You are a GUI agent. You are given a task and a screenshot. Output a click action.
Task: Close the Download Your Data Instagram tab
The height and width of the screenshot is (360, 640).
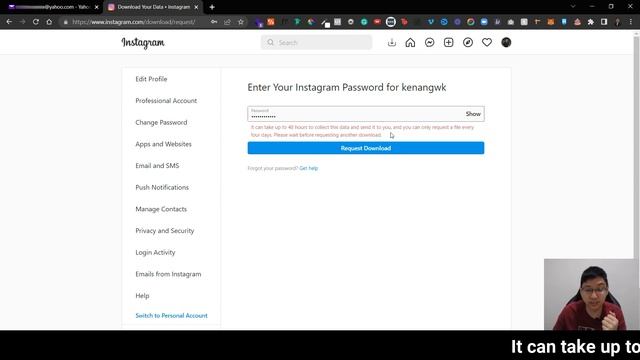tap(196, 7)
